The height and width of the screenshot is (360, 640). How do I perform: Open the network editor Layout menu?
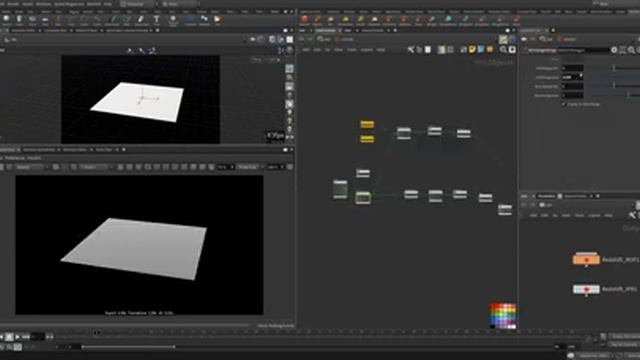tap(367, 49)
